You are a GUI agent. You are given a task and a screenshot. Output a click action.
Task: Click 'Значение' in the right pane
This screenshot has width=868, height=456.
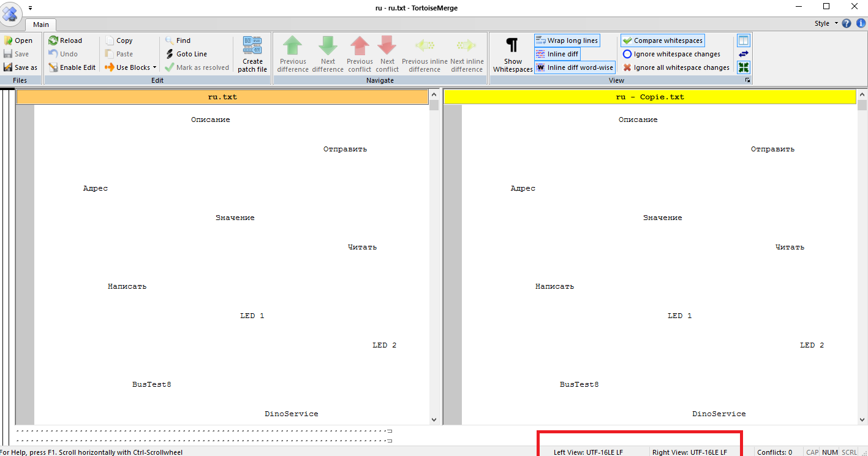(662, 218)
